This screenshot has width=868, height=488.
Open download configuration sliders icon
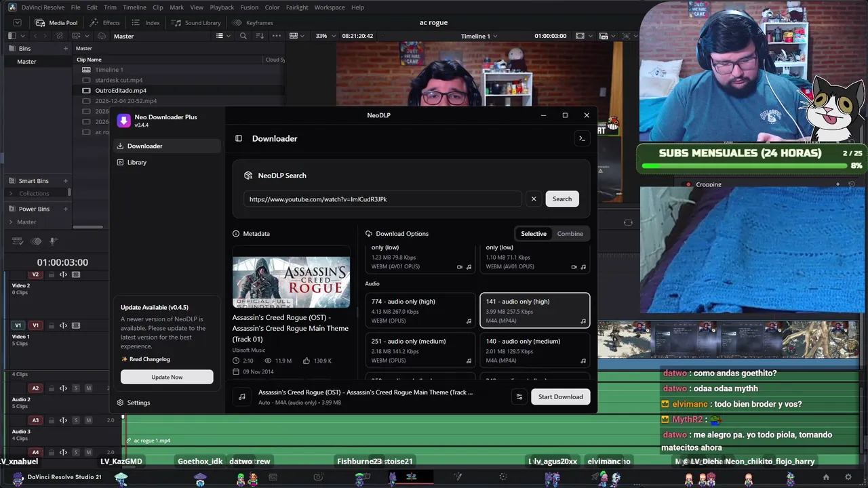519,396
